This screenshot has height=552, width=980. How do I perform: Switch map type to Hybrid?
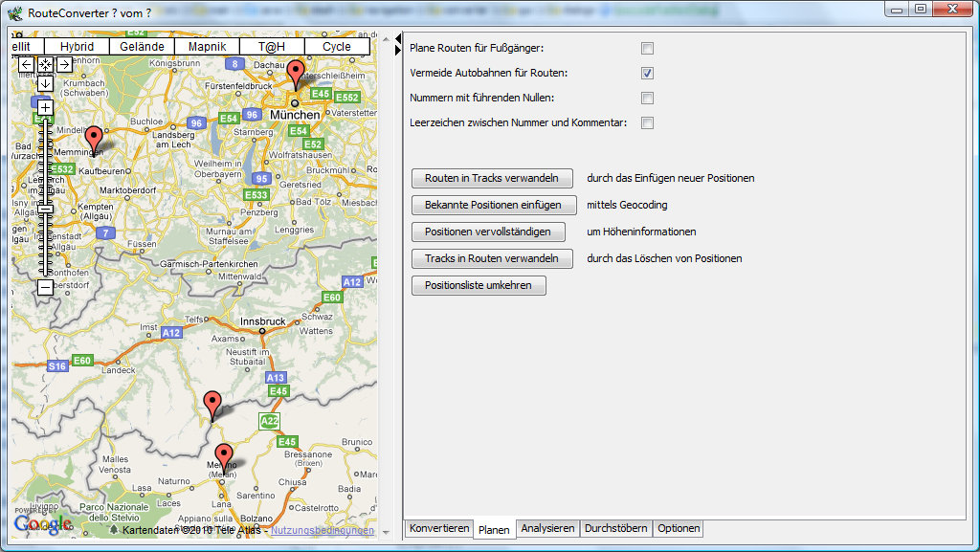(77, 47)
